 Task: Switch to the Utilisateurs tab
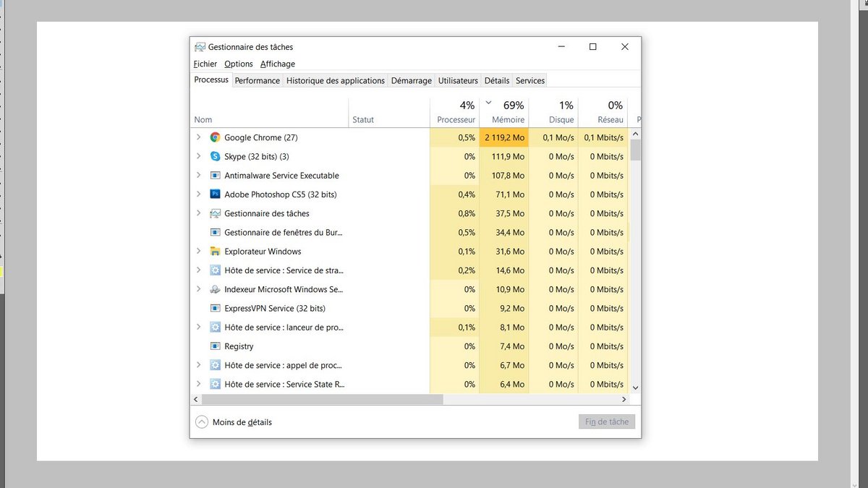458,81
